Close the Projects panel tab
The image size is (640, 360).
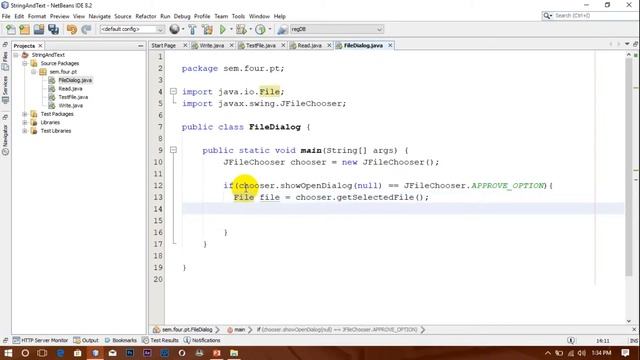[40, 46]
